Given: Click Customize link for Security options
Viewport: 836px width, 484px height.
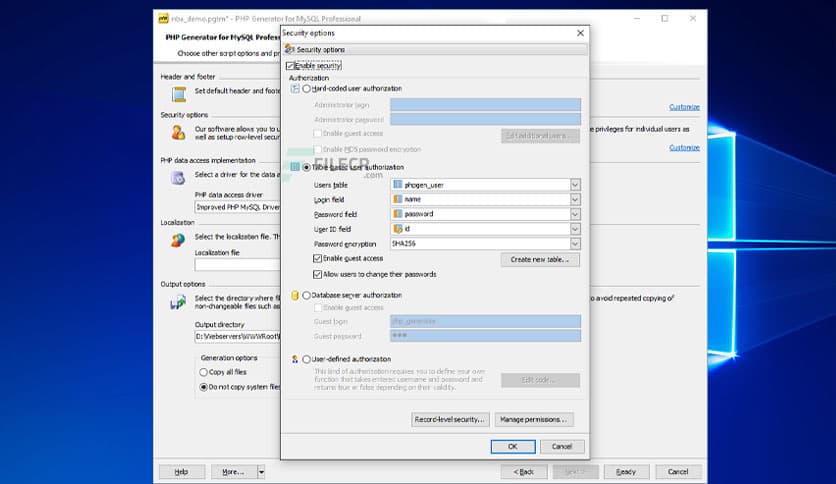Looking at the screenshot, I should point(684,148).
